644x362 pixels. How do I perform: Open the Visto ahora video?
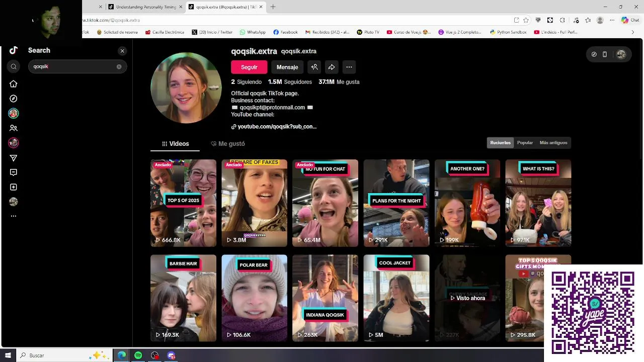coord(467,298)
